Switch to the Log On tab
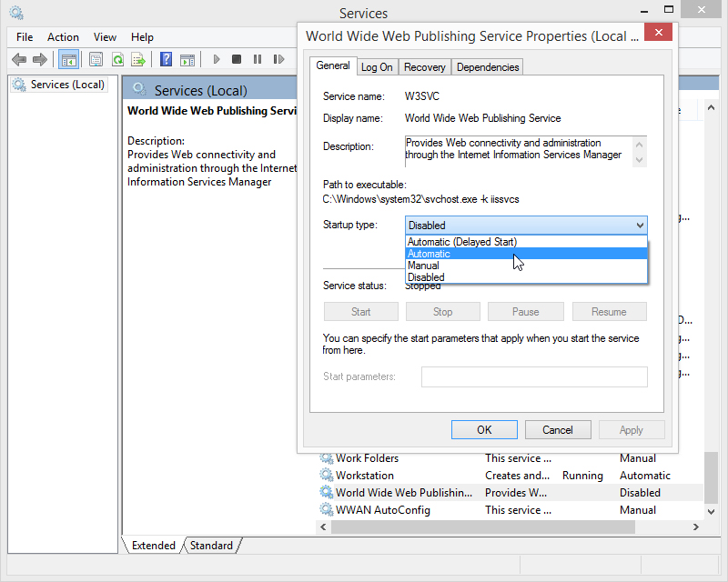Image resolution: width=728 pixels, height=582 pixels. click(x=377, y=67)
